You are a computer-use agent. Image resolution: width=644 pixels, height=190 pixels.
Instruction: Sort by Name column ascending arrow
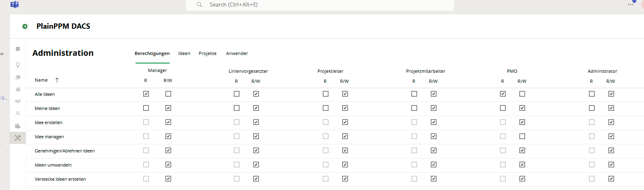[x=57, y=80]
